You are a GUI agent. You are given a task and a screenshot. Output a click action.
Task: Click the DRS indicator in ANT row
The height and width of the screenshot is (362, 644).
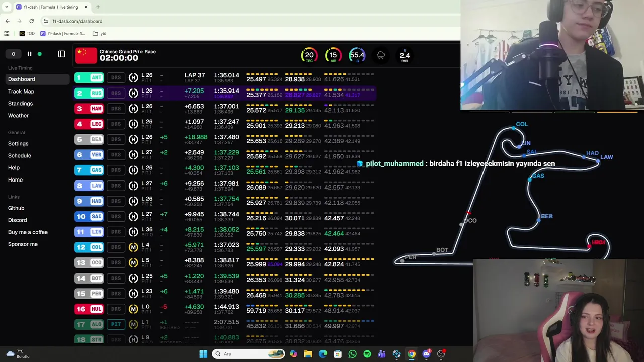116,77
